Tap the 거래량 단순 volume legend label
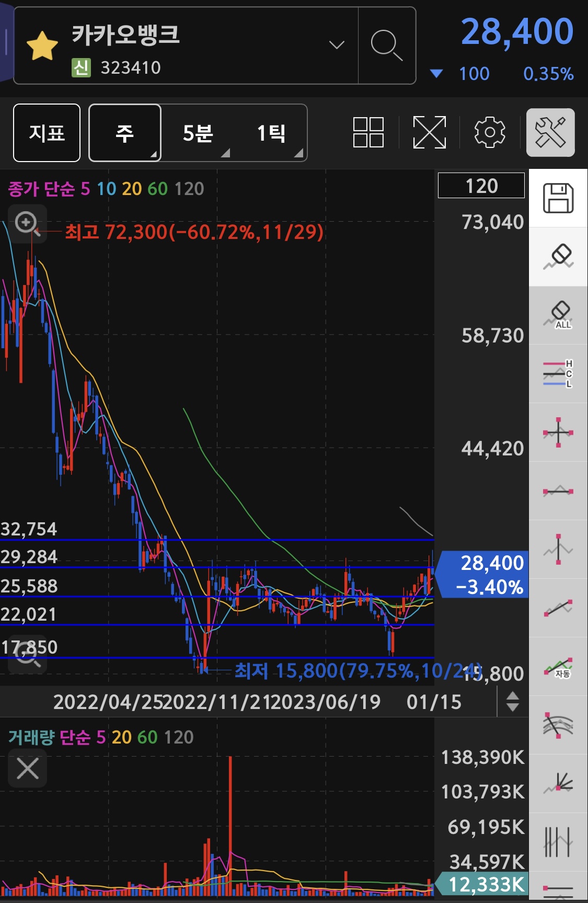Image resolution: width=588 pixels, height=903 pixels. pyautogui.click(x=50, y=737)
